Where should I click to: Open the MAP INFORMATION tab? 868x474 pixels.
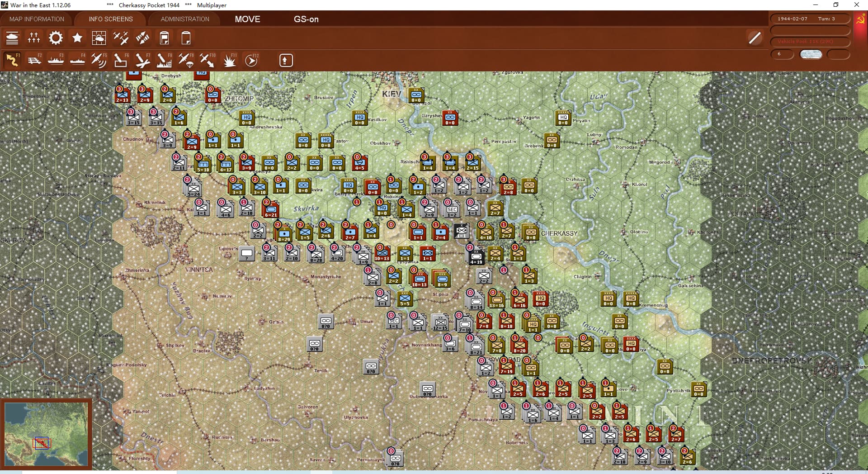(37, 19)
